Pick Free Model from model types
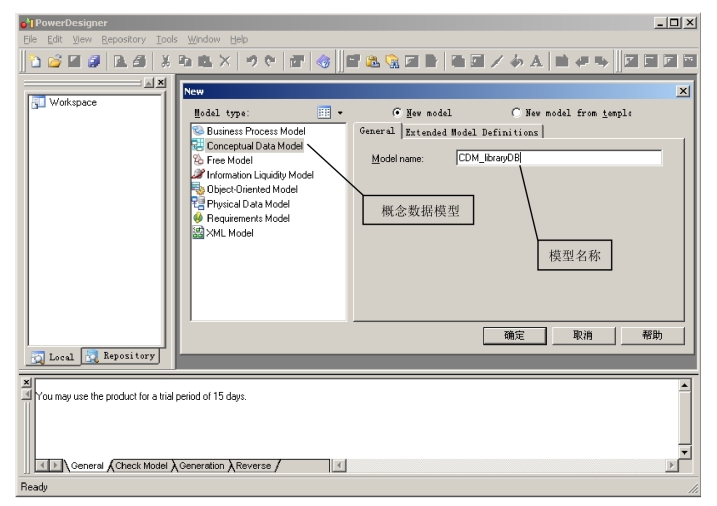The height and width of the screenshot is (506, 717). (229, 160)
